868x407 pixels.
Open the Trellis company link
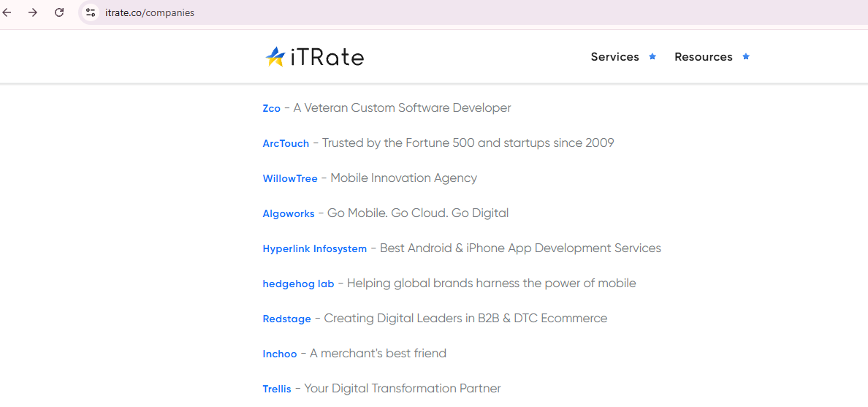coord(277,389)
